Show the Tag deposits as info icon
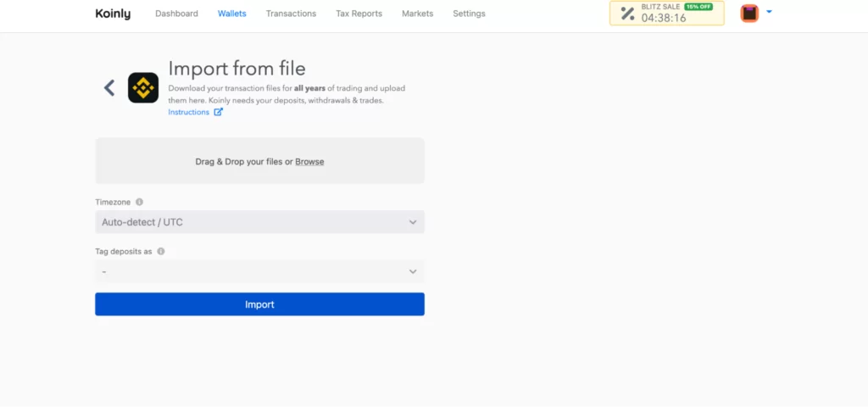This screenshot has height=407, width=868. pos(161,251)
